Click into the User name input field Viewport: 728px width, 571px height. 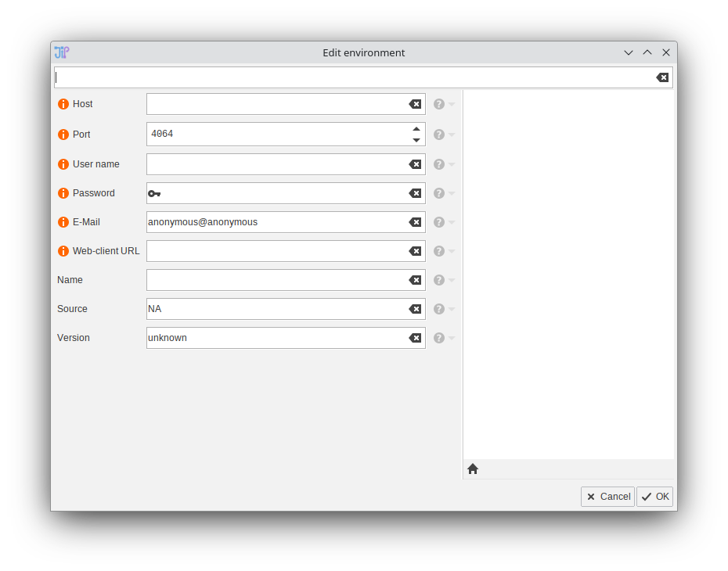(x=276, y=164)
